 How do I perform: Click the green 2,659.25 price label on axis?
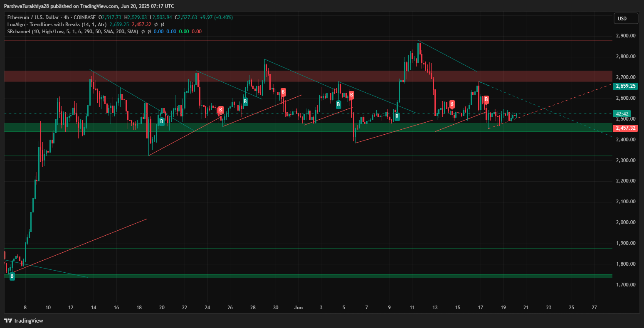(x=625, y=86)
